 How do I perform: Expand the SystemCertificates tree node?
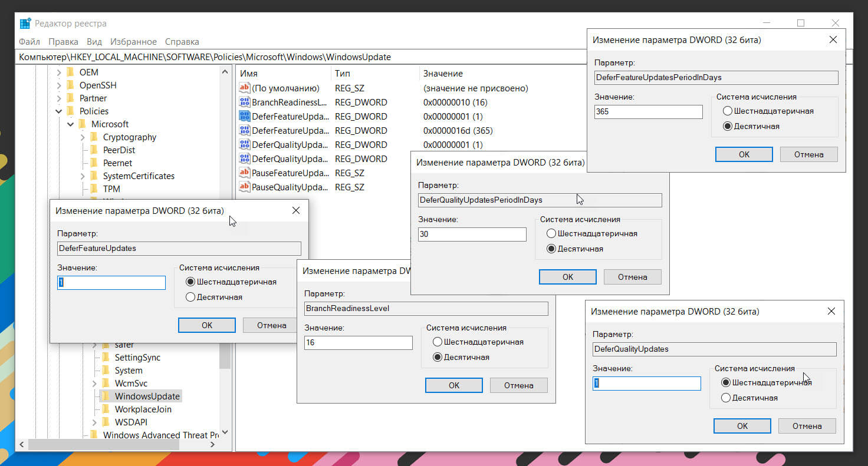[83, 176]
